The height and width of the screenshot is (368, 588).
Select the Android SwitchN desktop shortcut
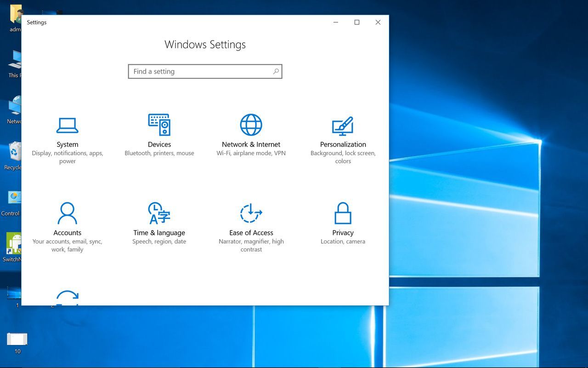pos(14,244)
